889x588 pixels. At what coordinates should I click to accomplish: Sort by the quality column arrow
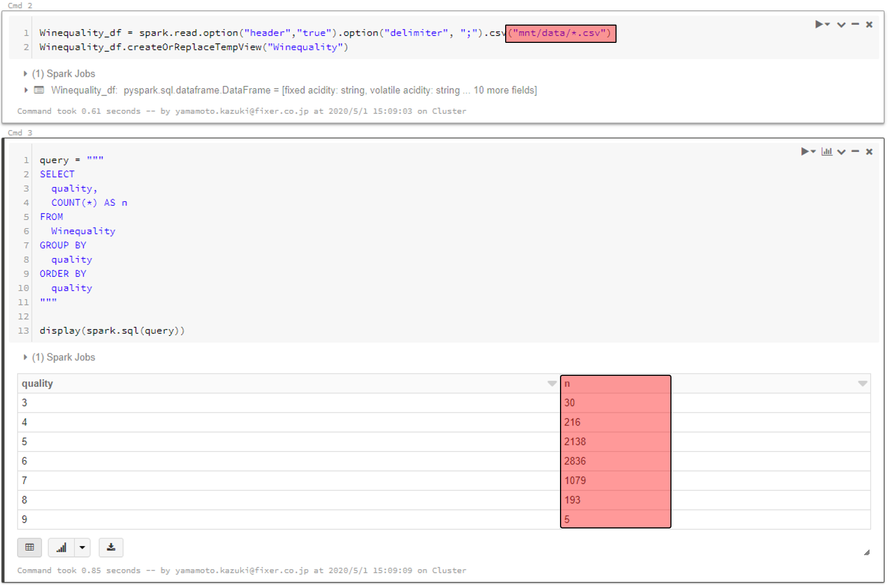click(552, 384)
